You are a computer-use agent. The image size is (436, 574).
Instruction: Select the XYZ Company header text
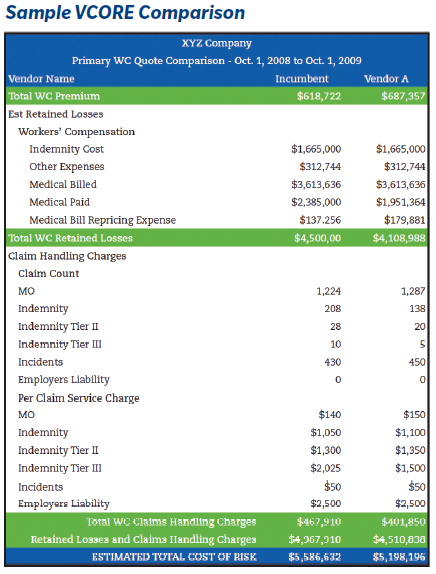217,43
